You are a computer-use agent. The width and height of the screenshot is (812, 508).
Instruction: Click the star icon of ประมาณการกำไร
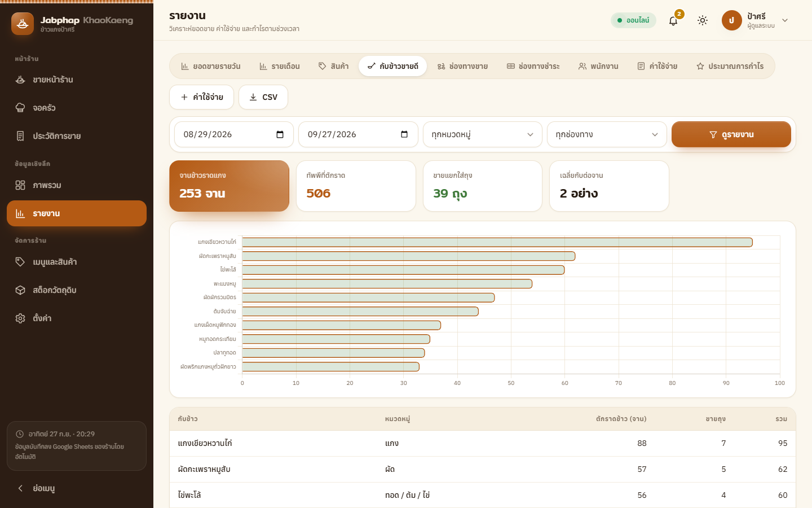(x=700, y=66)
